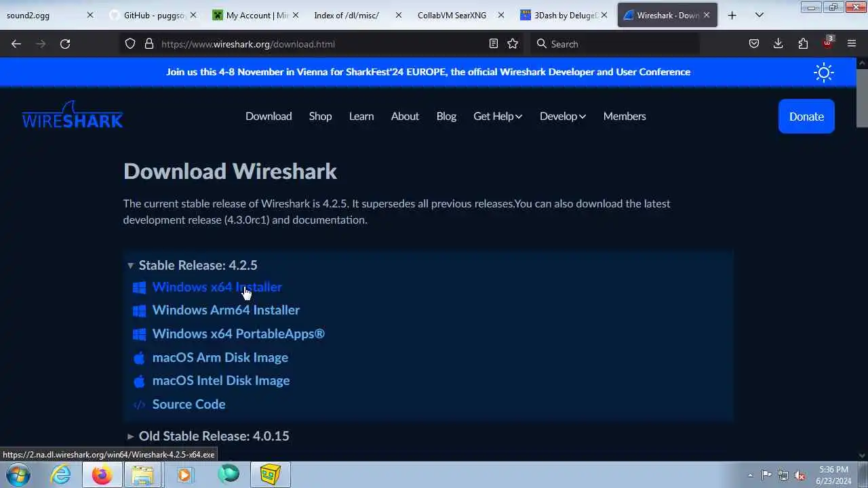
Task: Click the SharkFest'24 EUROPE banner
Action: click(429, 72)
